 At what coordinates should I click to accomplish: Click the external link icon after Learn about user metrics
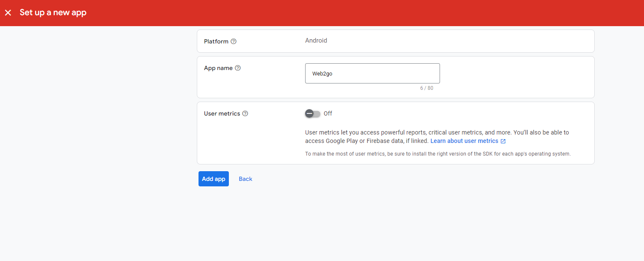point(503,141)
